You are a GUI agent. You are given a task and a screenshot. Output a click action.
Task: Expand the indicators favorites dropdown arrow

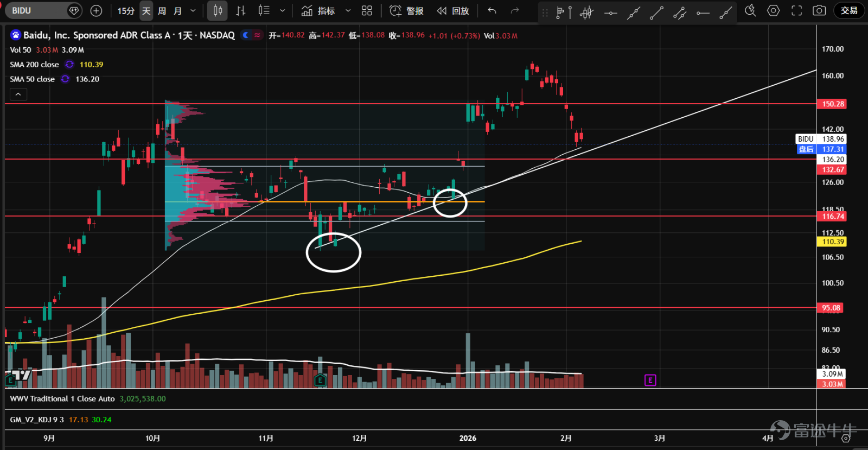(x=348, y=10)
